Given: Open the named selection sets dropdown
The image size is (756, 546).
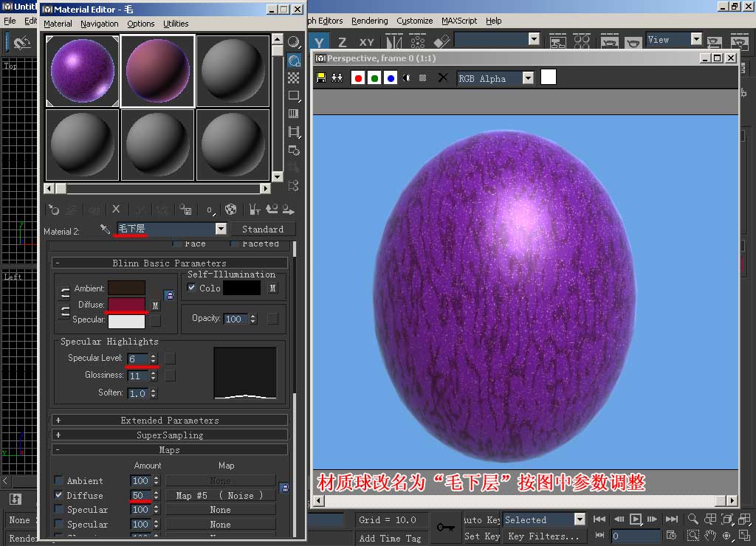Looking at the screenshot, I should coord(533,39).
